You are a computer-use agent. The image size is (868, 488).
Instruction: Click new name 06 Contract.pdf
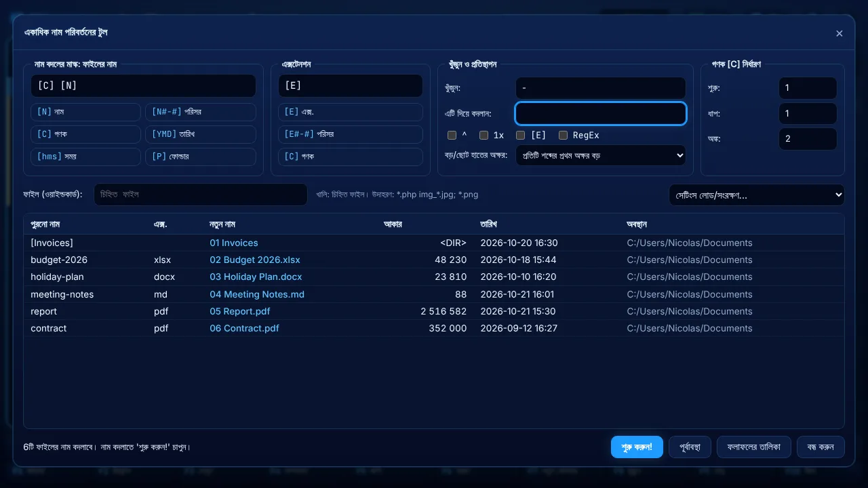[244, 328]
